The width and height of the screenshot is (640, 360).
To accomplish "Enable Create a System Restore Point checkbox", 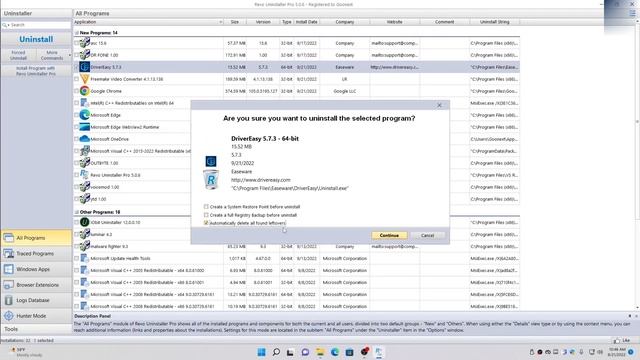I will click(x=206, y=207).
